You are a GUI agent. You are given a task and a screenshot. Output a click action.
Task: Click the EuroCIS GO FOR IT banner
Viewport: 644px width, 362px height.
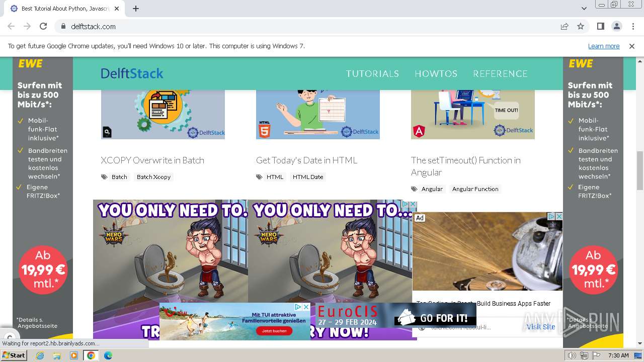pos(396,315)
